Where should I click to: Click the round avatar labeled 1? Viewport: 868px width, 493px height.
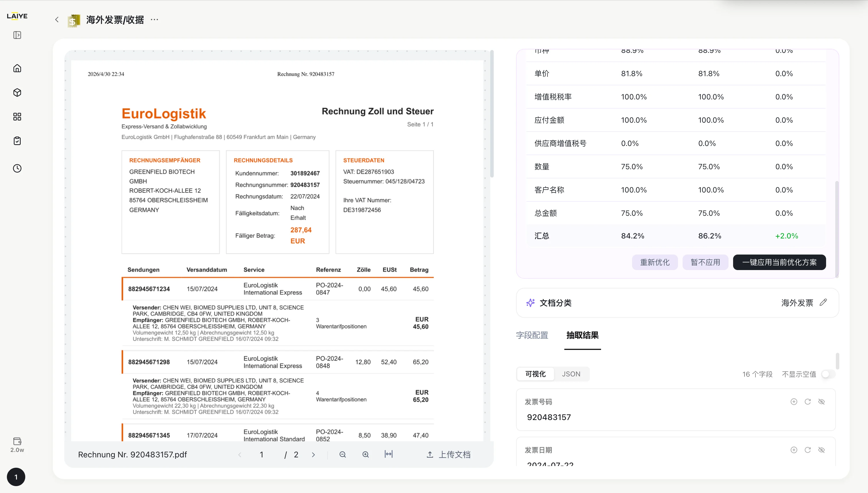point(16,477)
